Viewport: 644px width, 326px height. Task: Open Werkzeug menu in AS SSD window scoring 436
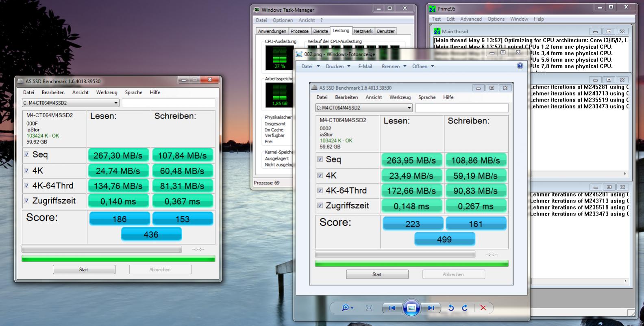(107, 92)
